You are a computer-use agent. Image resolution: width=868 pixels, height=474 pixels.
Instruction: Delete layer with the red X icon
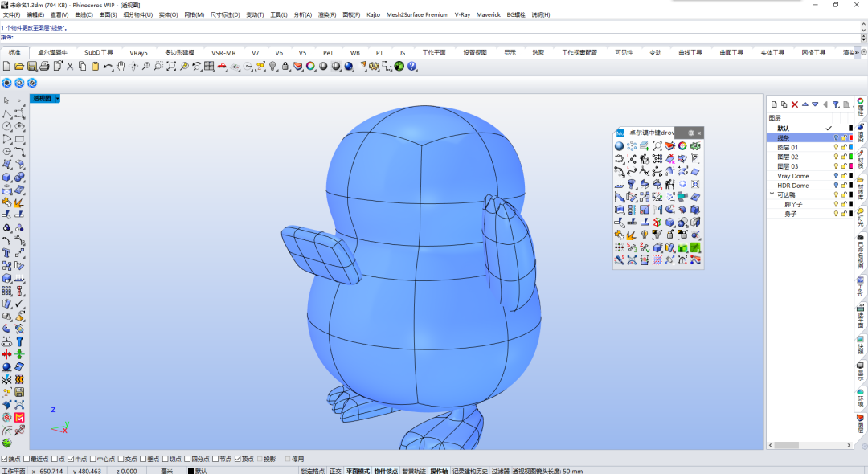[x=794, y=104]
